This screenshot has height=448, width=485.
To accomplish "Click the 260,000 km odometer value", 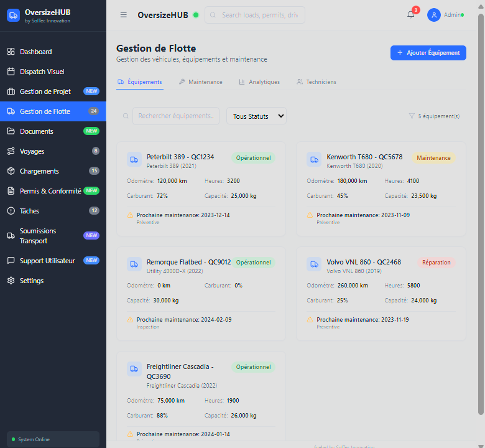I will point(353,286).
